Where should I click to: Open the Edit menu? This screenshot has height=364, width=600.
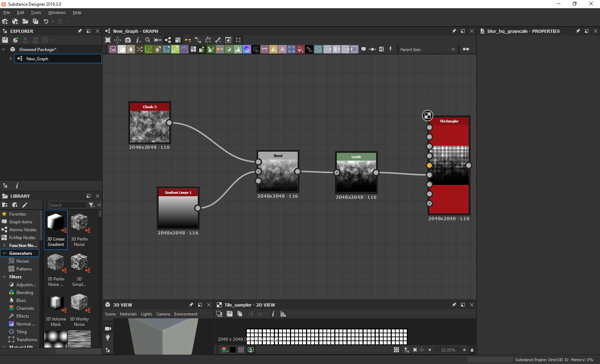pos(21,12)
